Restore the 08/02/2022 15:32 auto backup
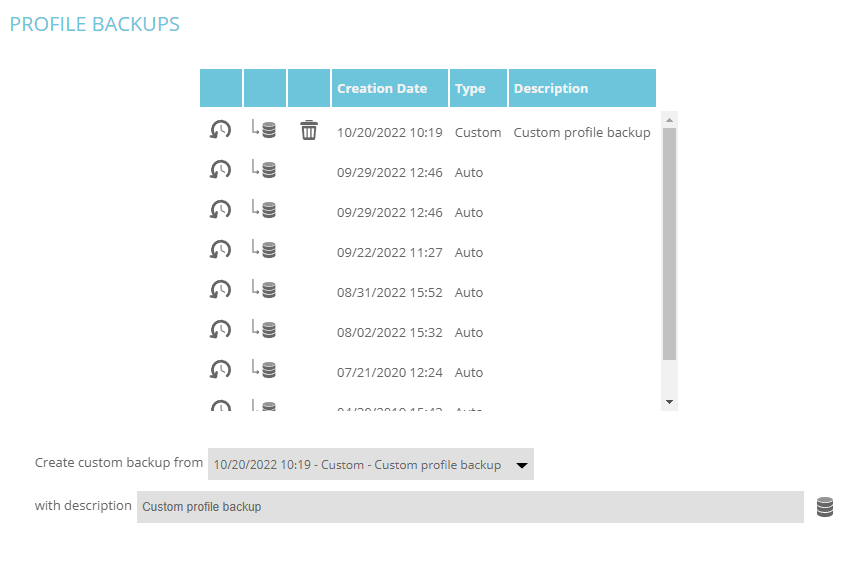Viewport: 855px width, 579px height. tap(220, 330)
